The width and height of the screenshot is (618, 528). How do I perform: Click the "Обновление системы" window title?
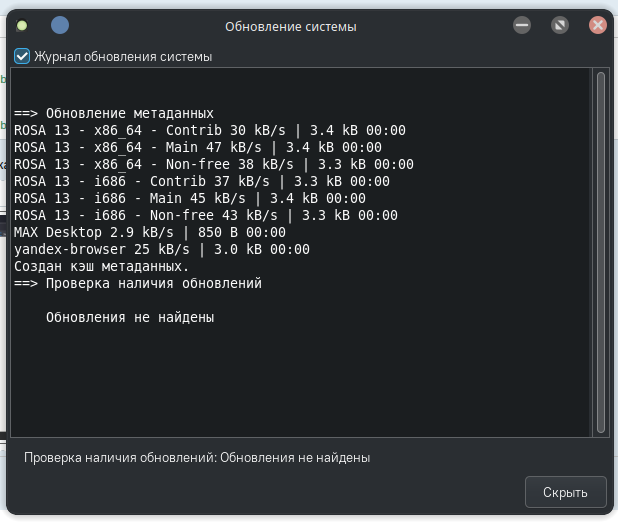(290, 27)
